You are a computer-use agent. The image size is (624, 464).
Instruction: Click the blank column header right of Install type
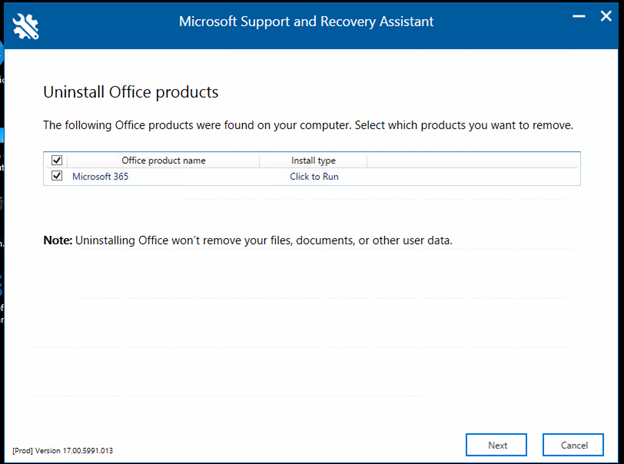point(472,160)
